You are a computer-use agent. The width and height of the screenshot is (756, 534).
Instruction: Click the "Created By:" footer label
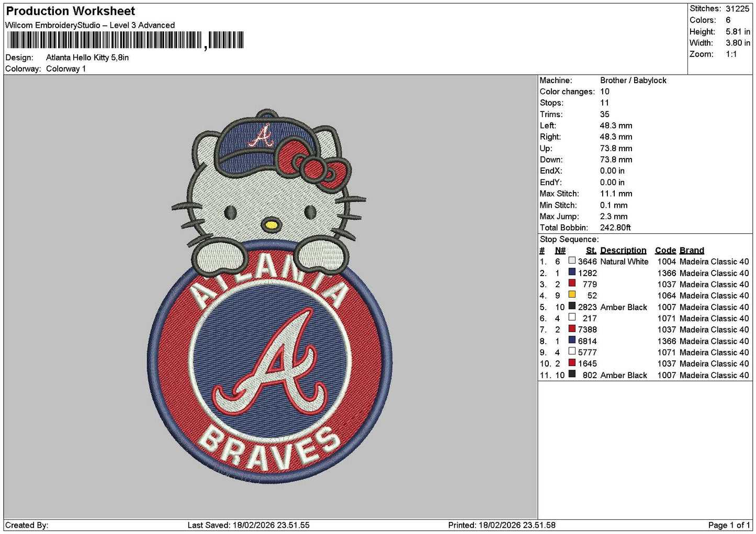[x=27, y=525]
